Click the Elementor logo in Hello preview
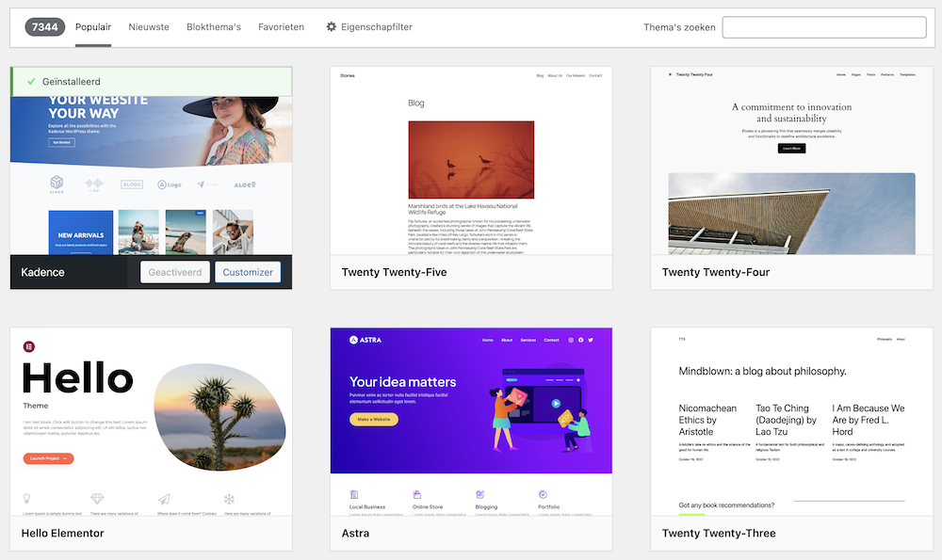This screenshot has width=942, height=560. tap(29, 346)
